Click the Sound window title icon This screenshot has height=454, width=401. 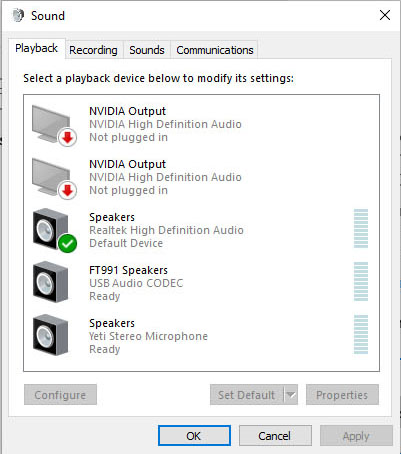click(x=18, y=15)
